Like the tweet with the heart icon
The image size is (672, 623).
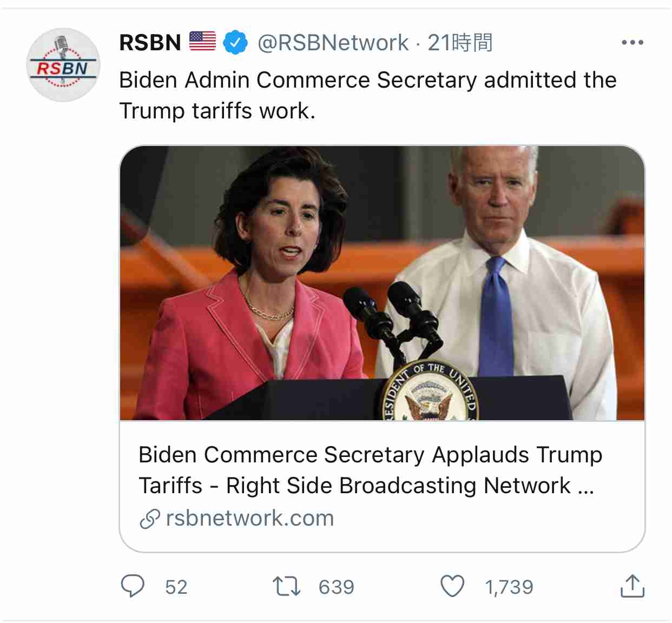[x=452, y=586]
